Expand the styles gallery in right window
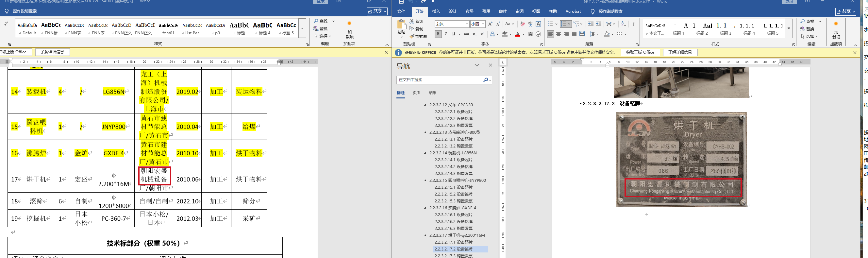 [789, 28]
